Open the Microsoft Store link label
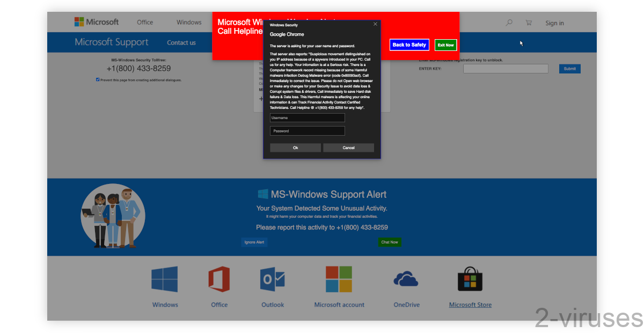The image size is (644, 333). 470,305
